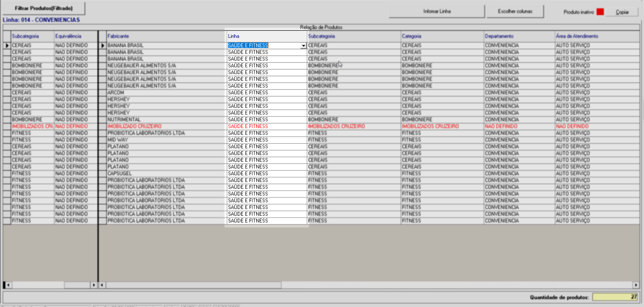Screen dimensions: 644x307
Task: Click right scroll arrow of the main grid
Action: pos(636,285)
